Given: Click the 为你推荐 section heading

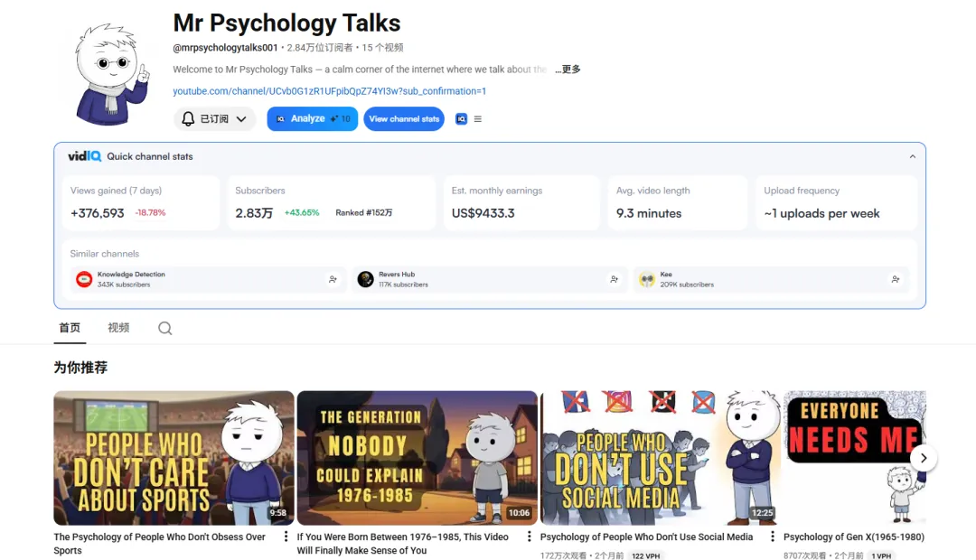Looking at the screenshot, I should [x=80, y=368].
